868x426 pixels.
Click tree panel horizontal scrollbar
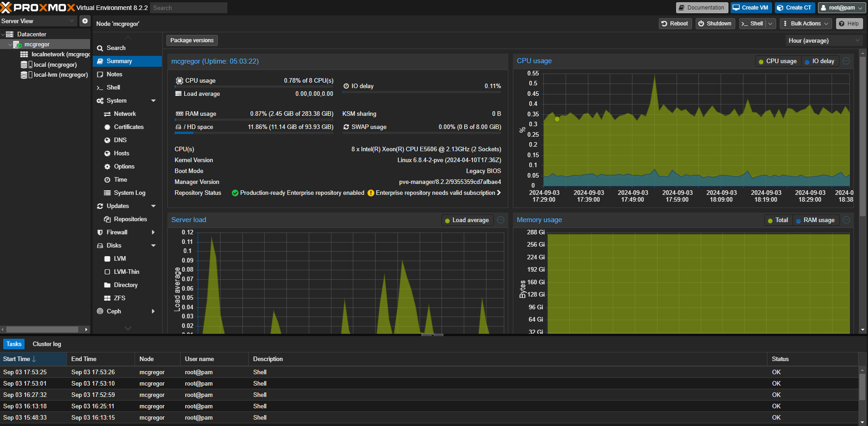coord(42,329)
